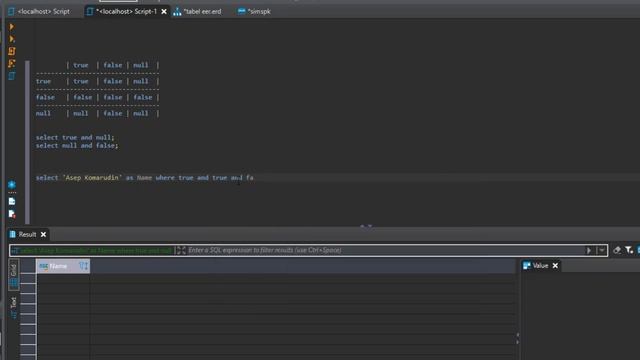Click the Name column header
Viewport: 640px width, 360px height.
point(63,266)
